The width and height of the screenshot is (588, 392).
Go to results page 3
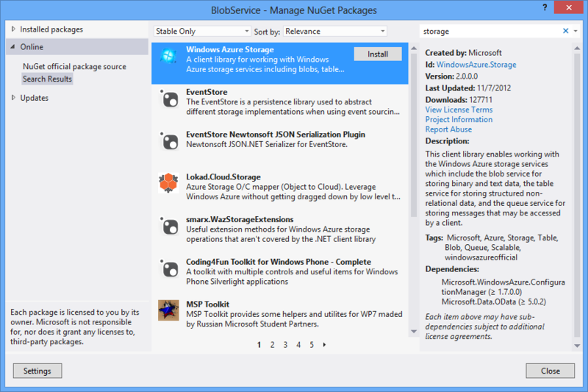point(285,345)
